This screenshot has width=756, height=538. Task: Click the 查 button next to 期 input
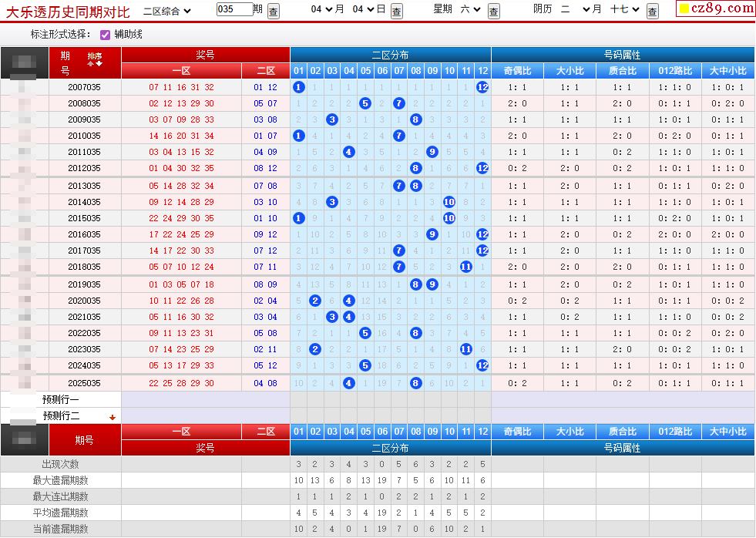point(274,10)
